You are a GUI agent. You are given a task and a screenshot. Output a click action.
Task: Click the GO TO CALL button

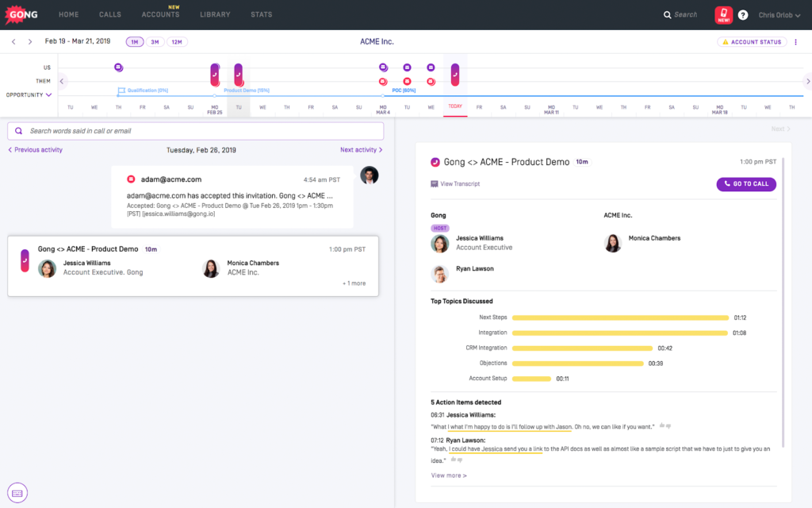coord(746,184)
